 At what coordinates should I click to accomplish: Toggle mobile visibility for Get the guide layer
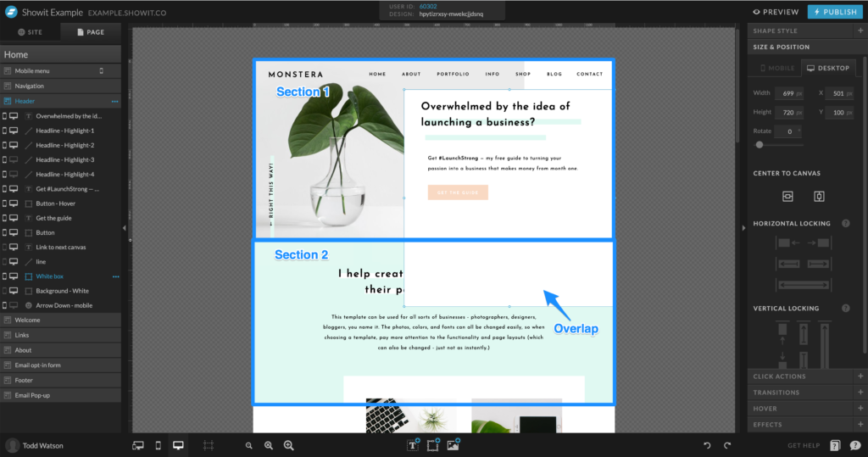tap(5, 218)
